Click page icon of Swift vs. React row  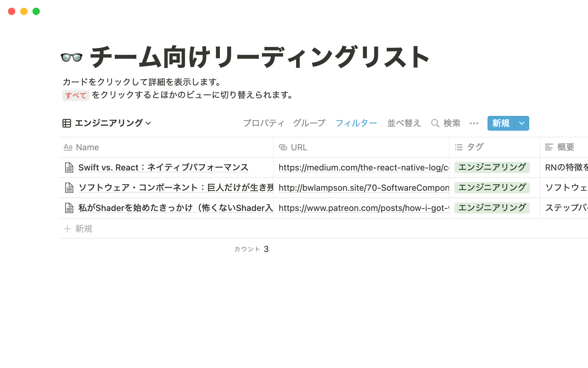coord(69,167)
